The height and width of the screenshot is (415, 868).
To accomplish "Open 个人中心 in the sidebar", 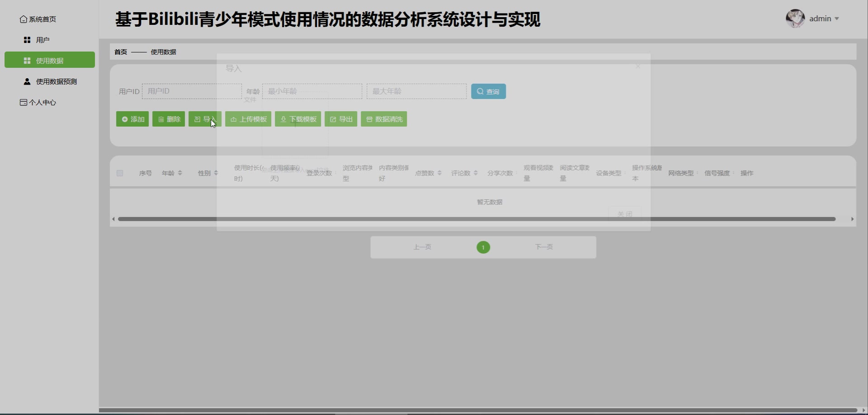I will (38, 102).
